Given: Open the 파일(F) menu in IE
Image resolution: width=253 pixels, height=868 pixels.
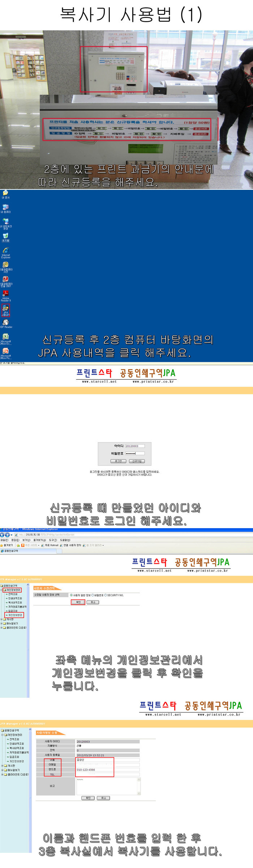Looking at the screenshot, I should 4,540.
